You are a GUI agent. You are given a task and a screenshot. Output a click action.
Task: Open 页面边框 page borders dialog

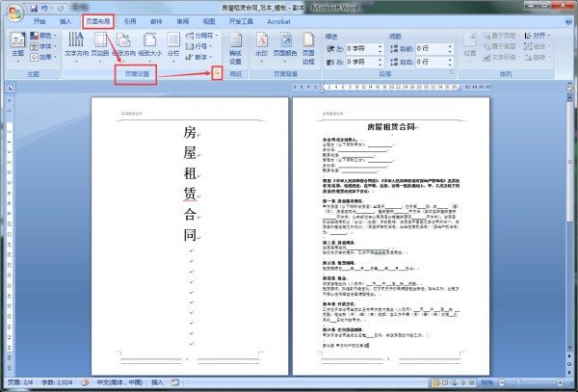(308, 48)
